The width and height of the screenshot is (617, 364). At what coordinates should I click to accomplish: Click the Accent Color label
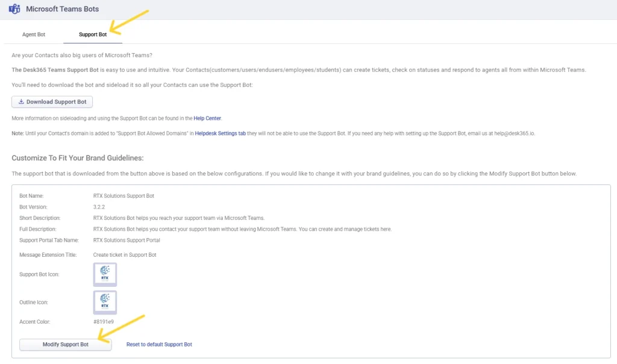coord(34,321)
